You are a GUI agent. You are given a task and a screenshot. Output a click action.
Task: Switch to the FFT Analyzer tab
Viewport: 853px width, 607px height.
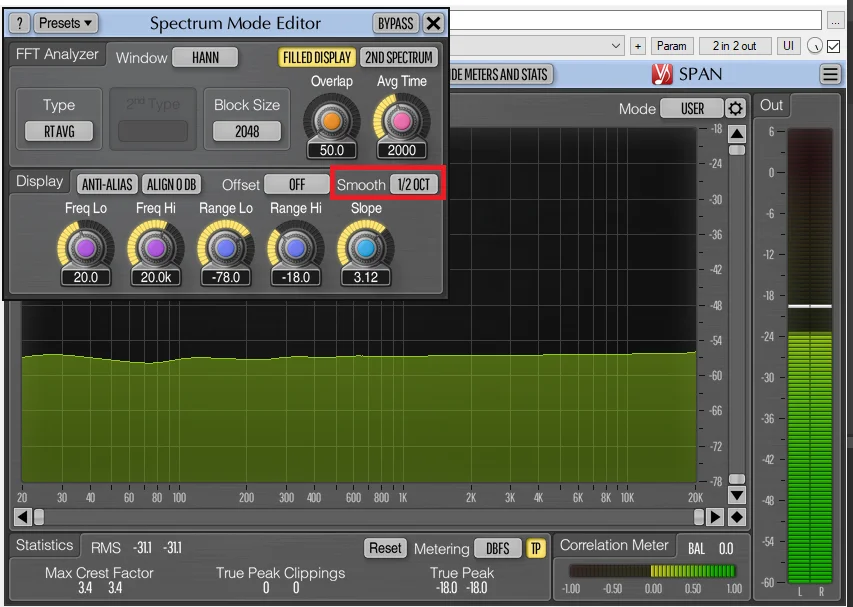point(55,56)
